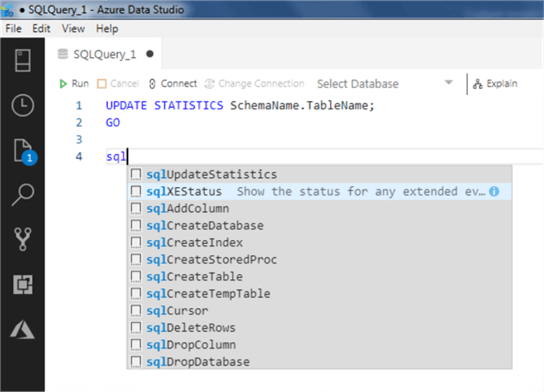Choose the sqlUpdateStatistics snippet suggestion
Viewport: 544px width, 392px height.
211,175
